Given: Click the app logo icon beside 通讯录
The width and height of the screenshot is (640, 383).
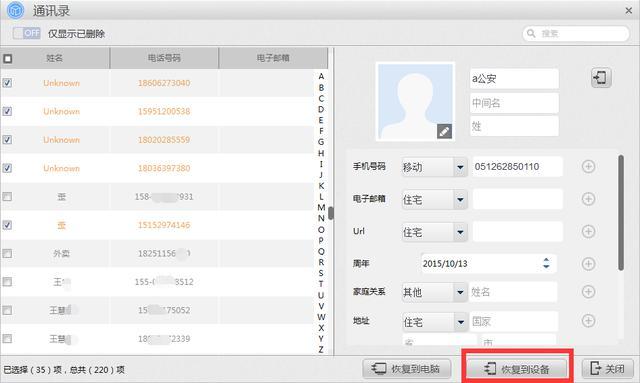Looking at the screenshot, I should point(16,11).
